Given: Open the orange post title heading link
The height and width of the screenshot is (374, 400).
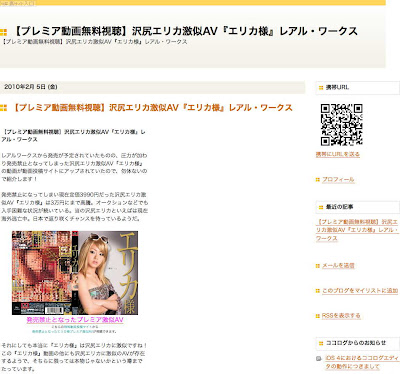Looking at the screenshot, I should pos(153,108).
